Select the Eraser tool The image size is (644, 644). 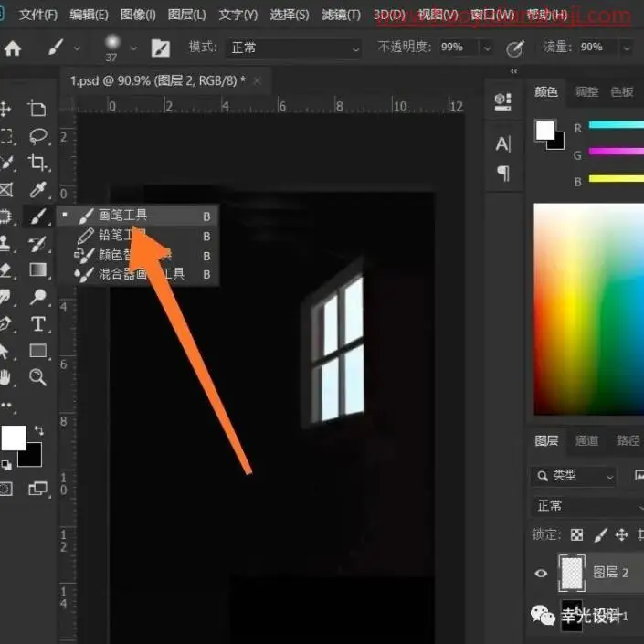(x=5, y=269)
